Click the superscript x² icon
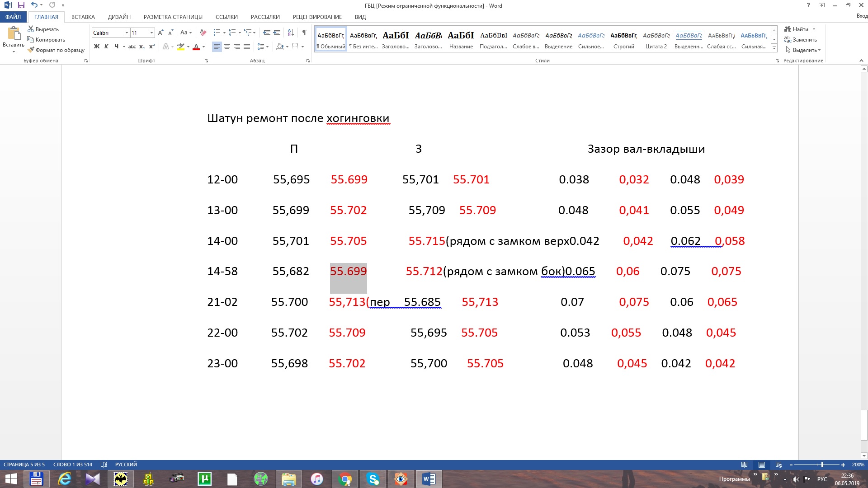The height and width of the screenshot is (488, 868). pyautogui.click(x=152, y=47)
